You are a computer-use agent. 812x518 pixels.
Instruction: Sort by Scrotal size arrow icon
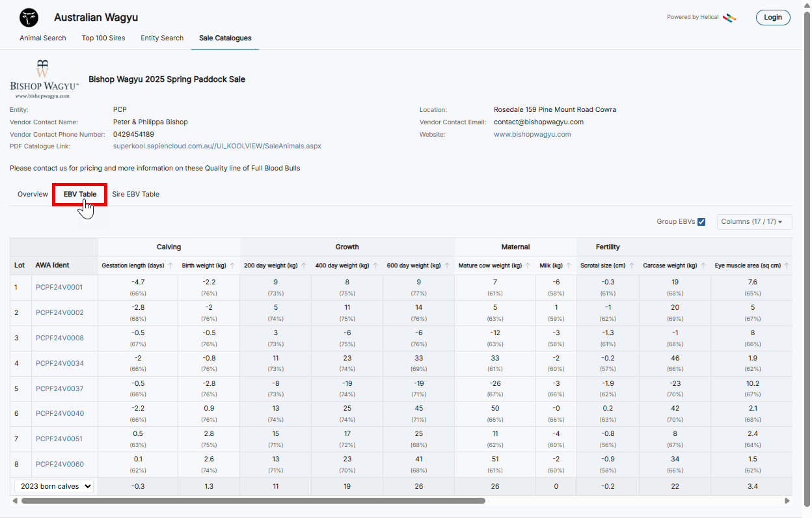coord(631,266)
